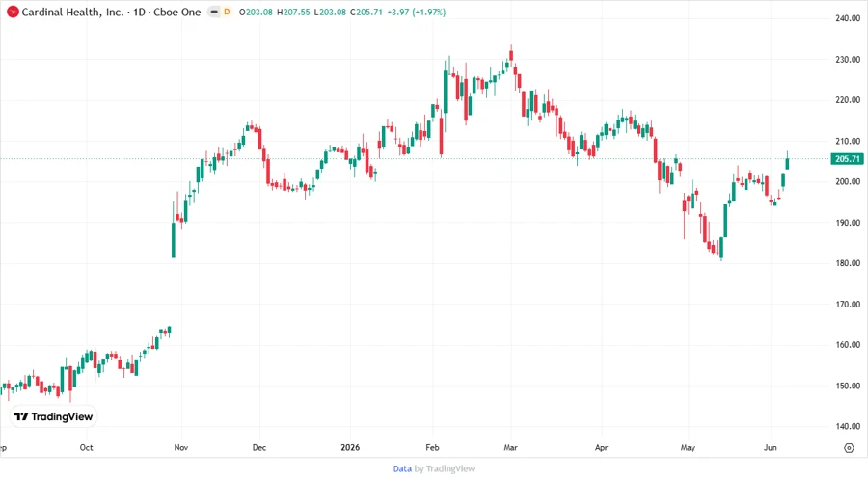This screenshot has height=480, width=868.
Task: Click the 190.00 price axis label
Action: click(x=848, y=223)
